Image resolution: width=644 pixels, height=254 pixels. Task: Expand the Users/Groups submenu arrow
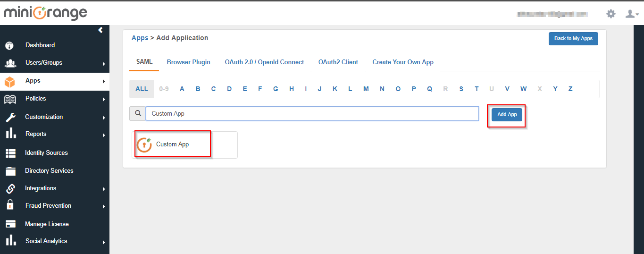(104, 64)
